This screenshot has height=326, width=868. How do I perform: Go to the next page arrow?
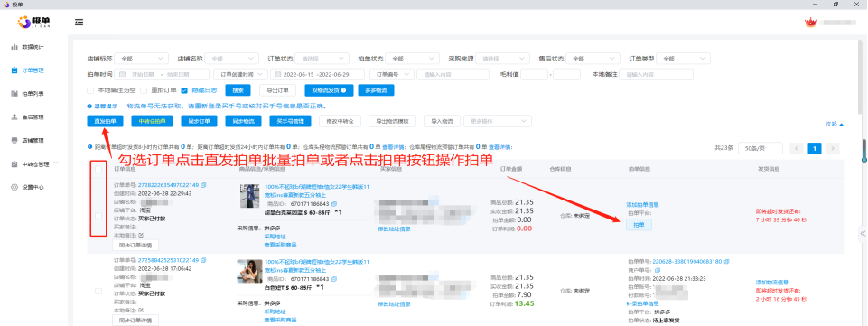pyautogui.click(x=833, y=148)
